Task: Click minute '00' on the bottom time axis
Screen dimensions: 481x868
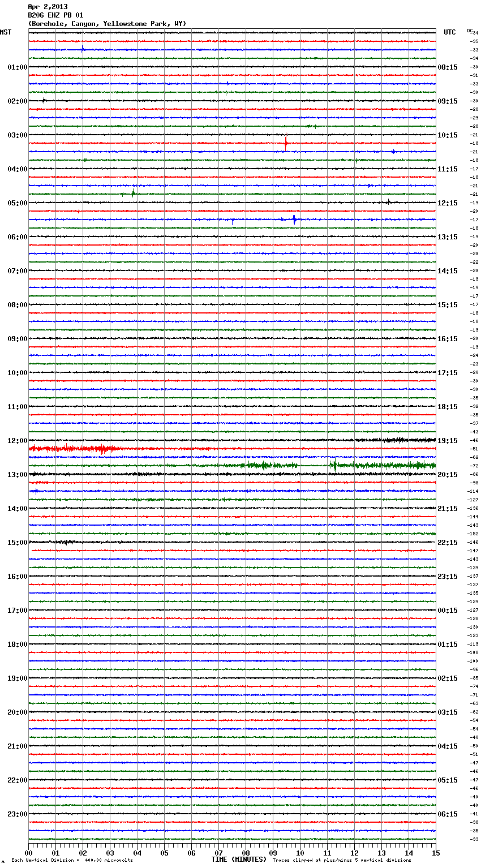Action: pos(29,853)
